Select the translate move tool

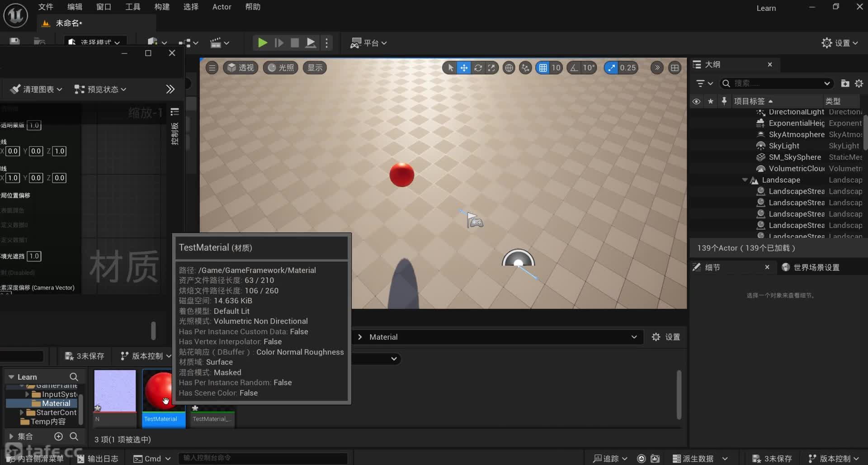[x=464, y=68]
